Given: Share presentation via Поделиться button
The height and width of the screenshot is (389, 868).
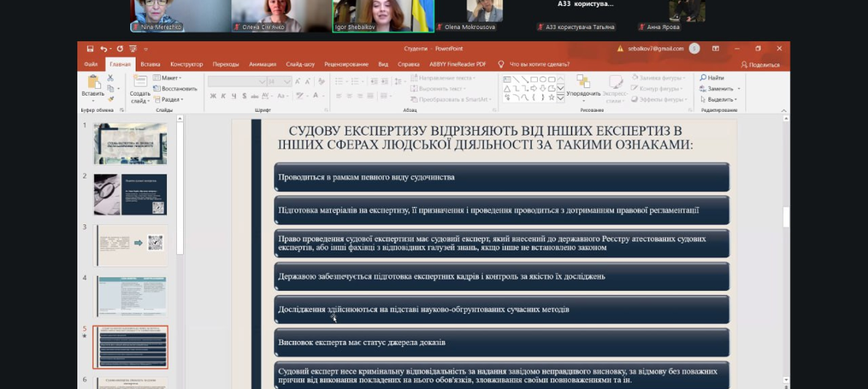Looking at the screenshot, I should point(760,65).
